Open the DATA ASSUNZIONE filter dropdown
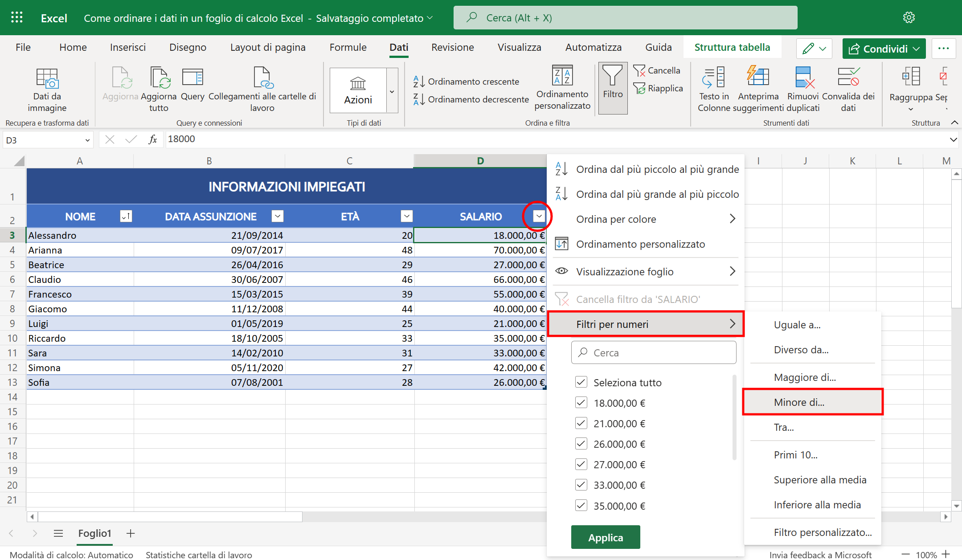The image size is (962, 560). (277, 217)
